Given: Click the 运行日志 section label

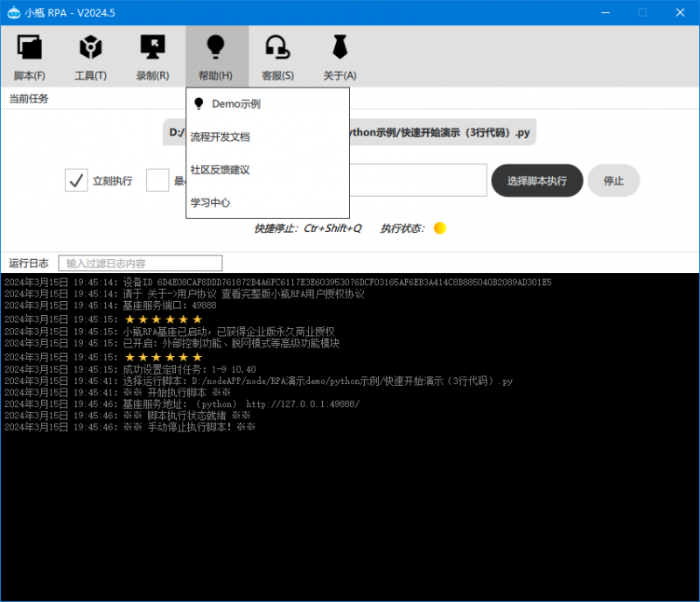Looking at the screenshot, I should point(29,263).
